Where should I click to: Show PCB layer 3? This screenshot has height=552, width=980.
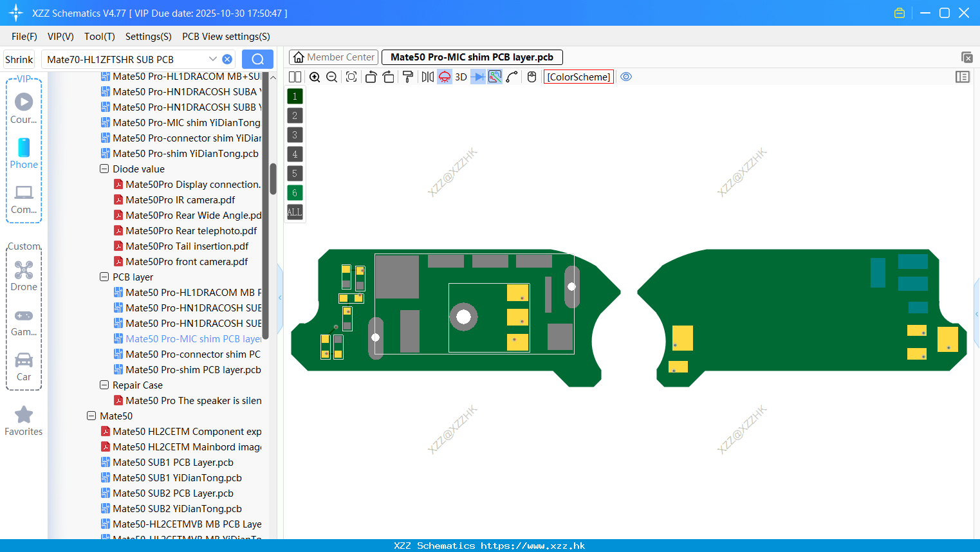click(295, 135)
